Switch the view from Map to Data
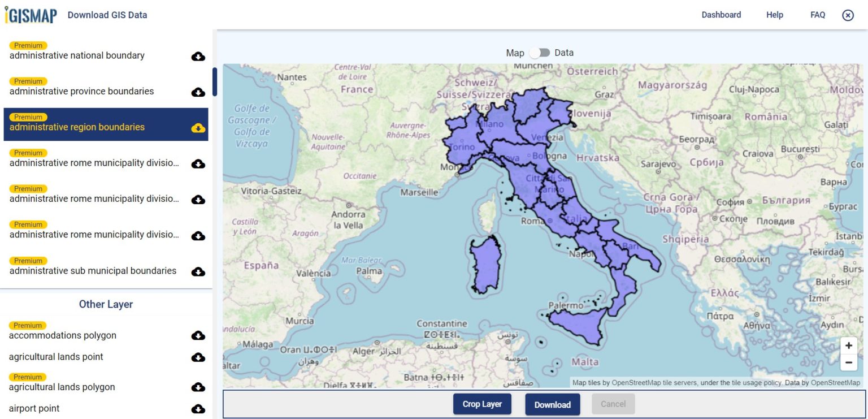The image size is (868, 419). (540, 52)
